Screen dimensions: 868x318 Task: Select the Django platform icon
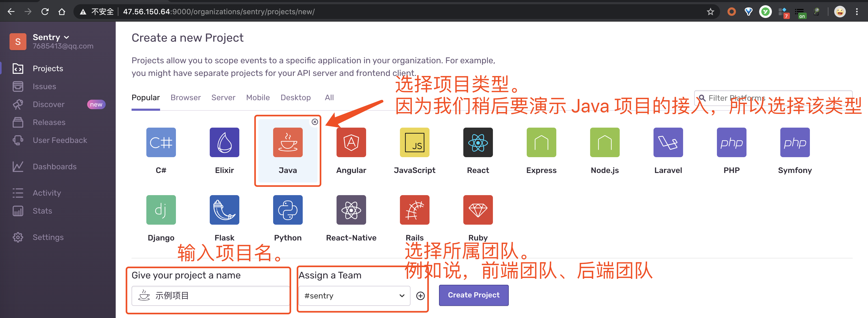(161, 210)
